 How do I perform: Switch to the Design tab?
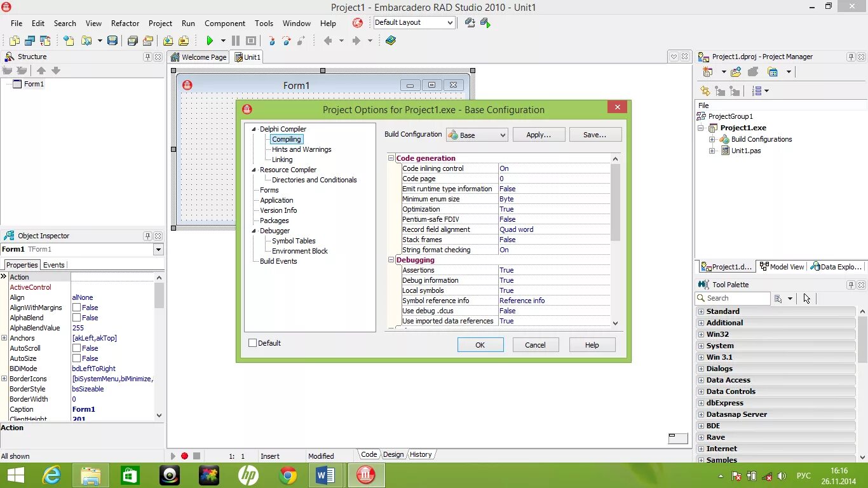[393, 454]
